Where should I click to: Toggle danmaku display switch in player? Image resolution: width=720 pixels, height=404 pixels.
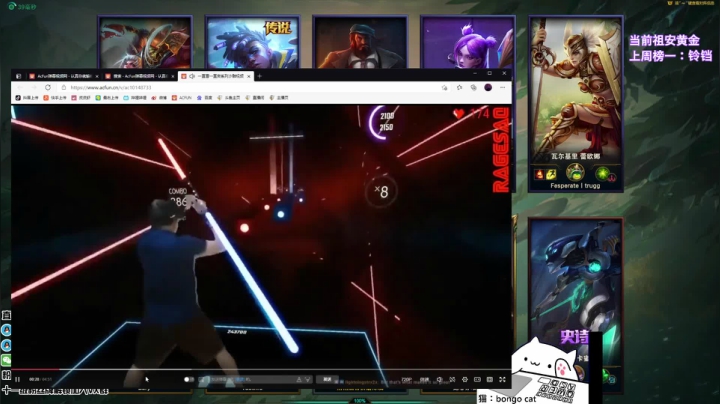tap(188, 379)
